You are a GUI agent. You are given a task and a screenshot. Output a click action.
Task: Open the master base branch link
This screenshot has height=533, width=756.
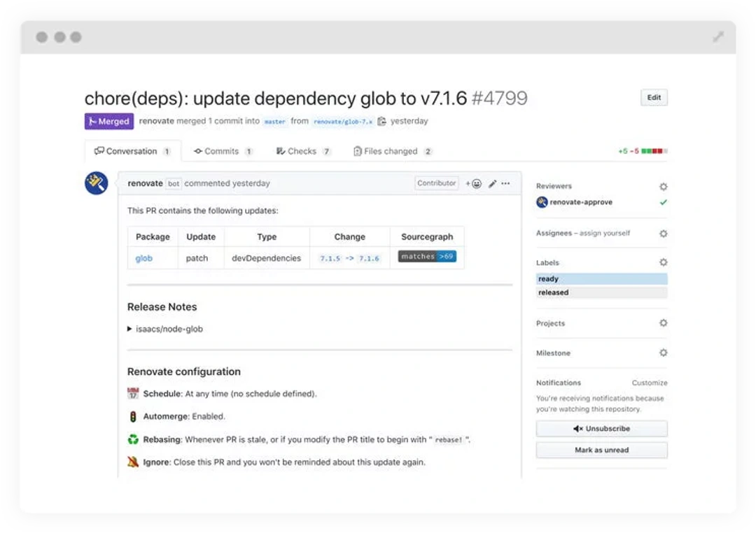point(275,122)
